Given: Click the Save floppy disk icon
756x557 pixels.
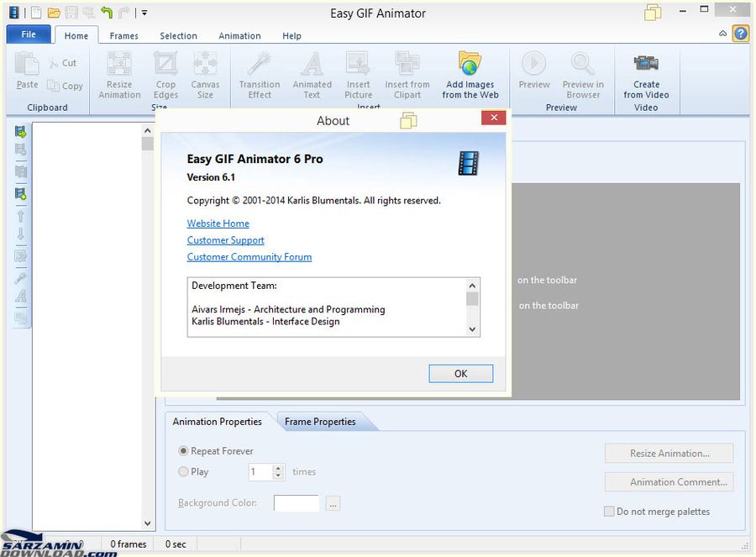Looking at the screenshot, I should pyautogui.click(x=71, y=13).
